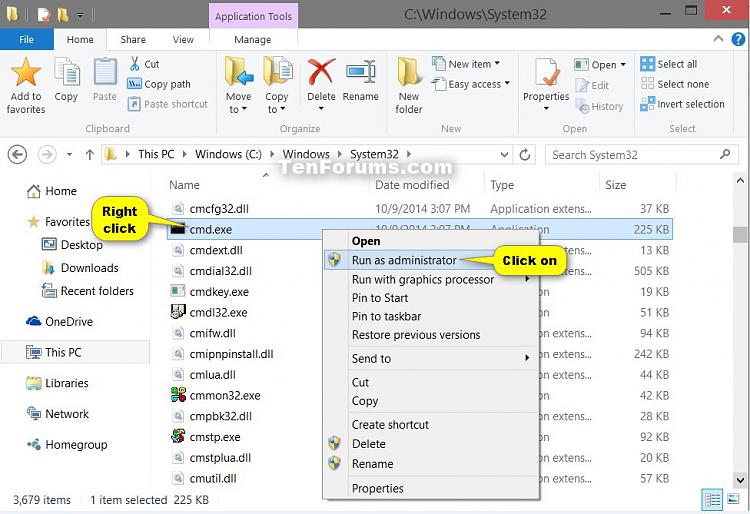Click the Rename icon in Organize group

pyautogui.click(x=361, y=72)
